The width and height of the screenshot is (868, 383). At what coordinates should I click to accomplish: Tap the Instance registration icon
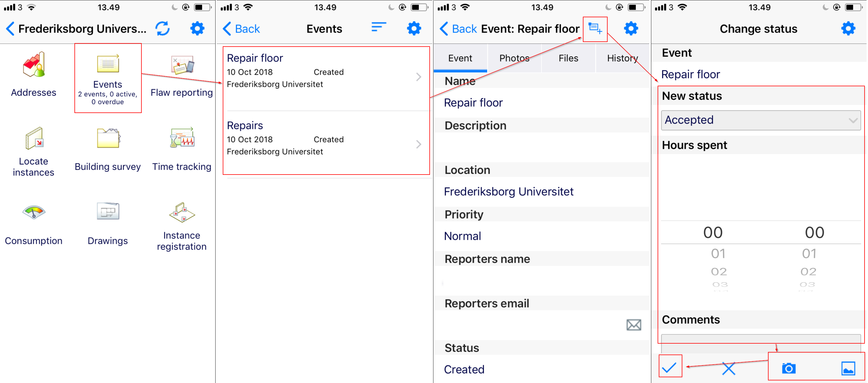(182, 212)
